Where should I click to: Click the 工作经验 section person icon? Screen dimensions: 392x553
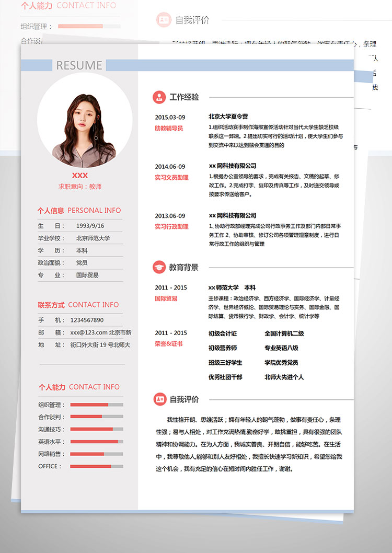point(159,97)
